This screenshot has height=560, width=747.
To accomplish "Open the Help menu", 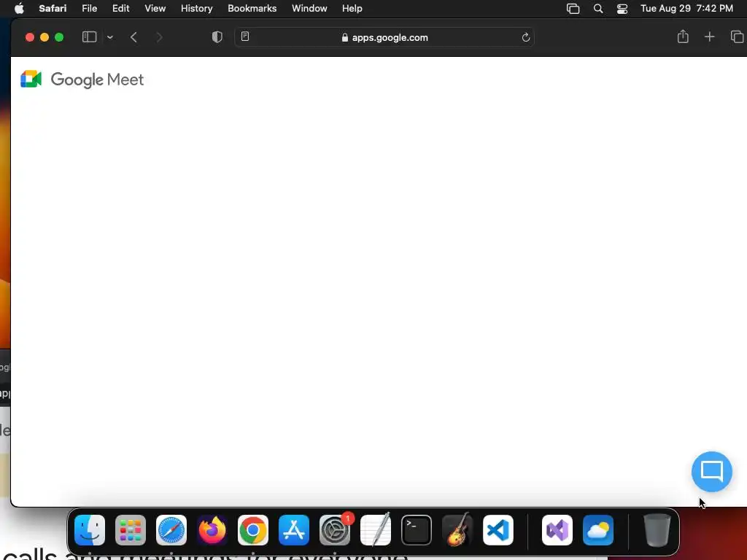I will coord(352,8).
